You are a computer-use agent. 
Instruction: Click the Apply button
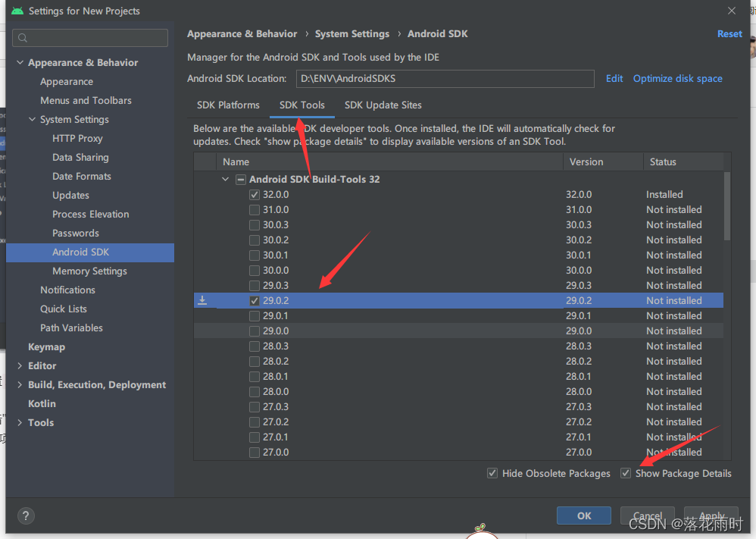(711, 515)
